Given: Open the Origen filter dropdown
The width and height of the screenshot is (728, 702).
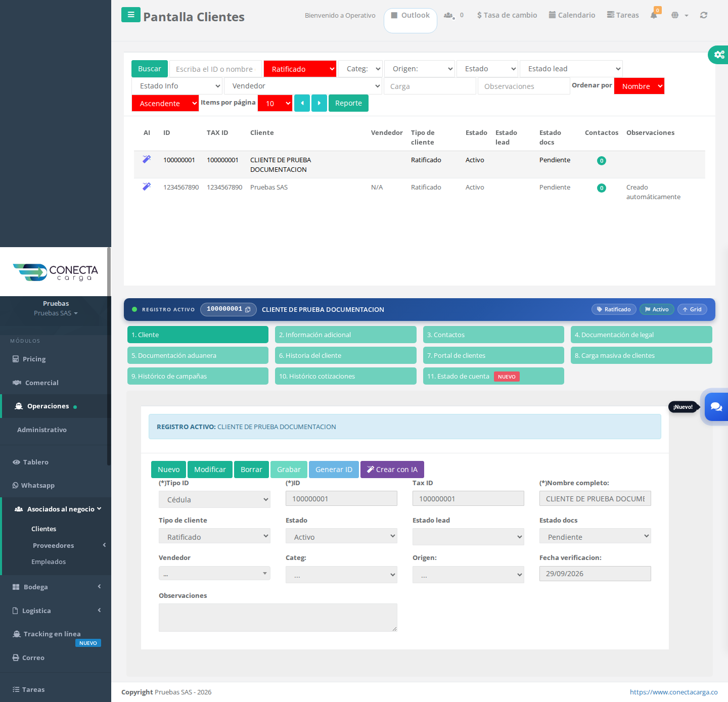Looking at the screenshot, I should (420, 69).
